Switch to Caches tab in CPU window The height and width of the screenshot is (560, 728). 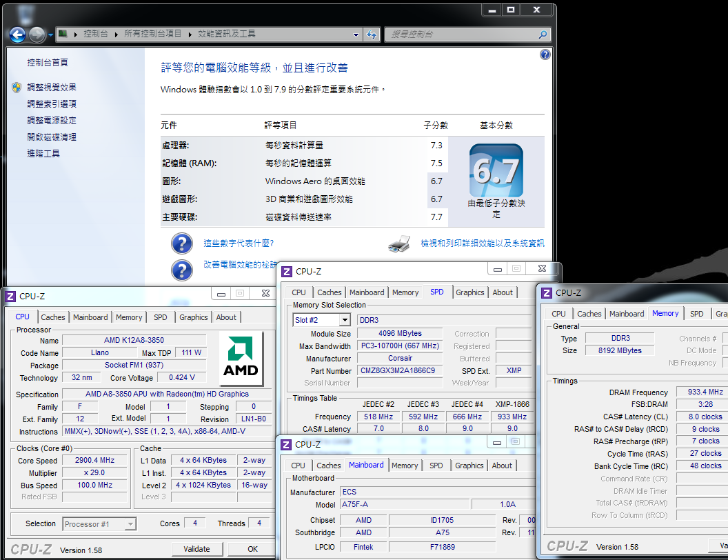click(53, 317)
